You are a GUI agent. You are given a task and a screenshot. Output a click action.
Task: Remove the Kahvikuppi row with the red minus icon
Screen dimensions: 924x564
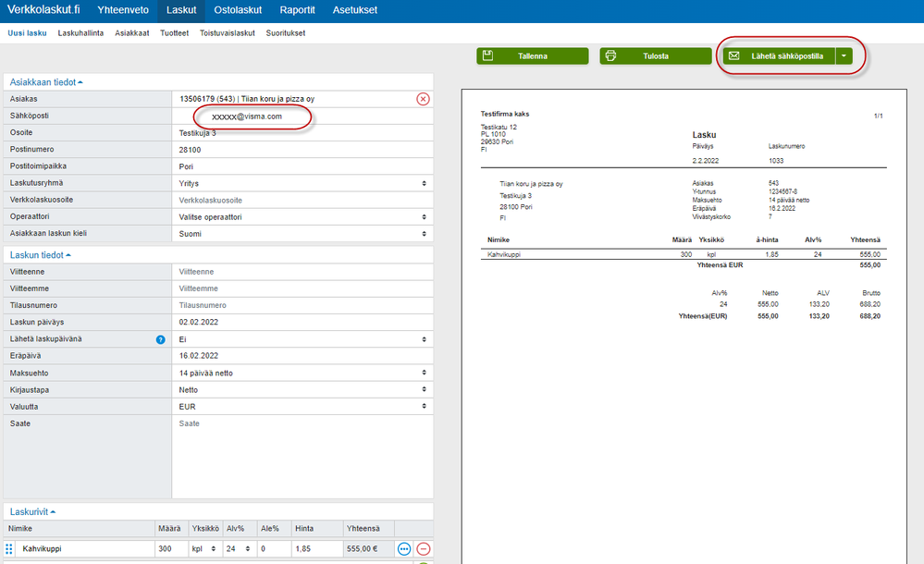423,548
